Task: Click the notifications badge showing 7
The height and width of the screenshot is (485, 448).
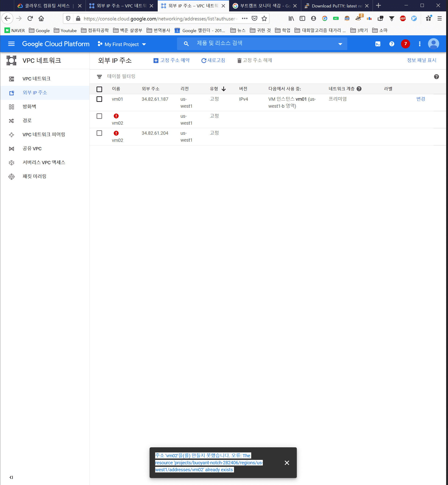Action: click(405, 44)
